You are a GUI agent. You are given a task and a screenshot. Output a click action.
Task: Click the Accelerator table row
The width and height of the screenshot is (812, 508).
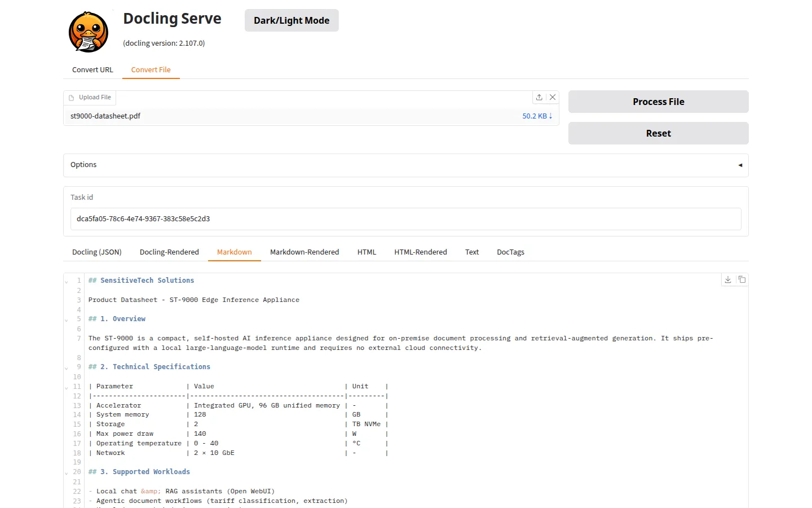[x=239, y=405]
